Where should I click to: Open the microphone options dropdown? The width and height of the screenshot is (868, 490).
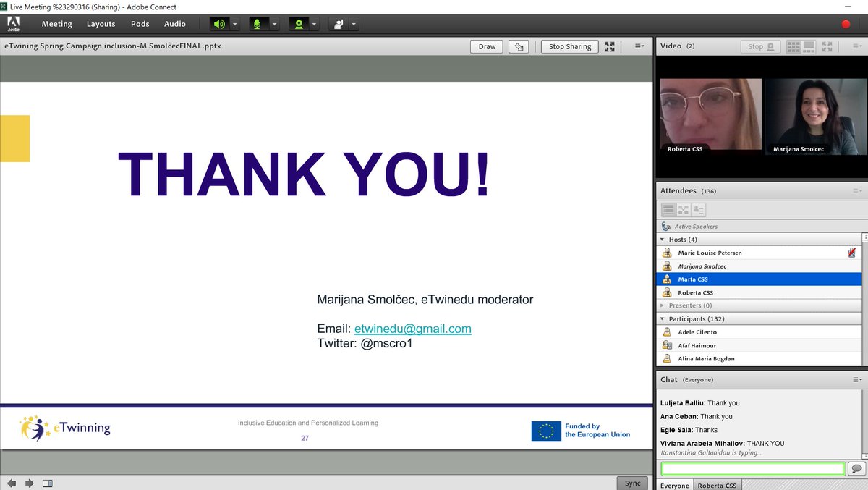tap(274, 23)
